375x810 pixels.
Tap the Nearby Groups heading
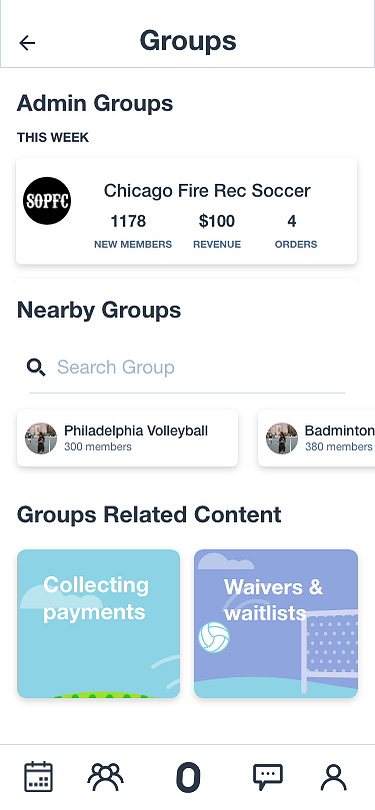[x=99, y=310]
